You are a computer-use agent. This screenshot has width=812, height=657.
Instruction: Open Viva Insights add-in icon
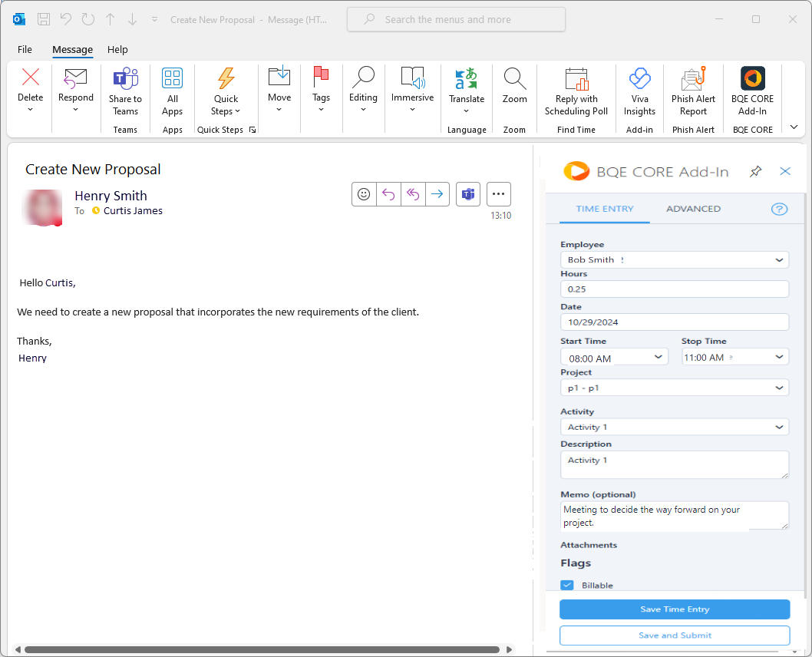tap(639, 79)
